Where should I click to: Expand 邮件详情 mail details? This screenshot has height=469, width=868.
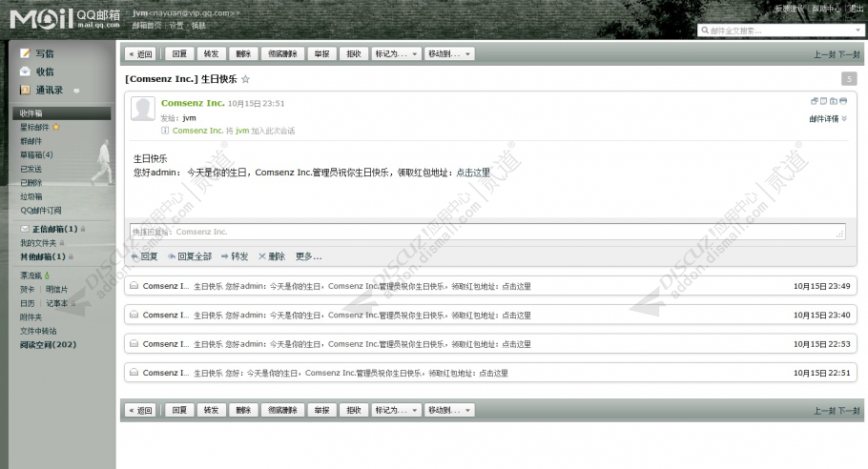[828, 119]
